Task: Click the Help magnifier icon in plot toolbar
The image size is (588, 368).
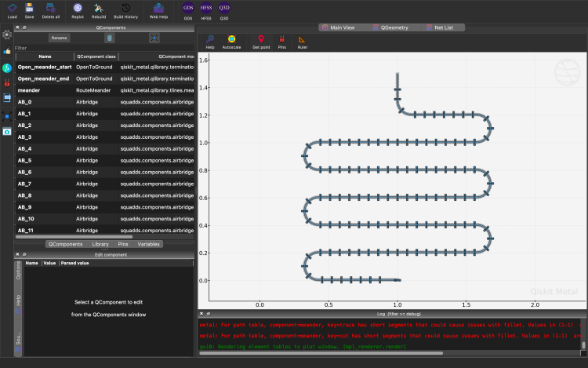Action: pyautogui.click(x=210, y=42)
